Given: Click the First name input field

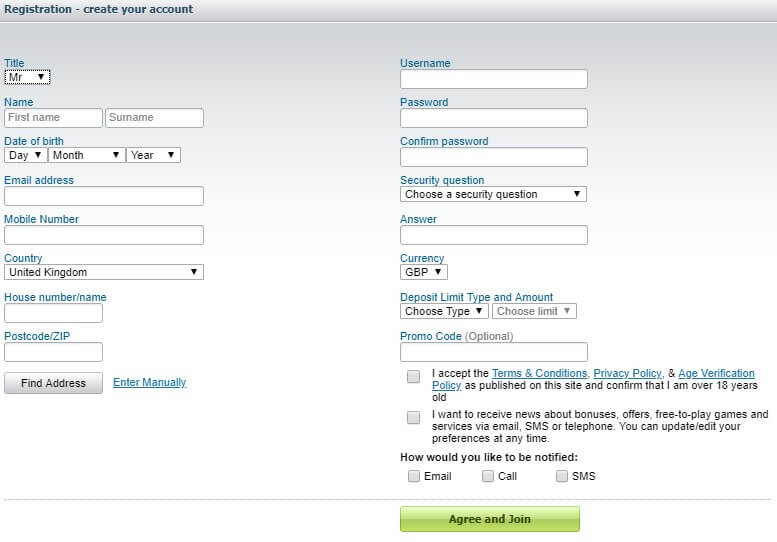Looking at the screenshot, I should coord(53,118).
